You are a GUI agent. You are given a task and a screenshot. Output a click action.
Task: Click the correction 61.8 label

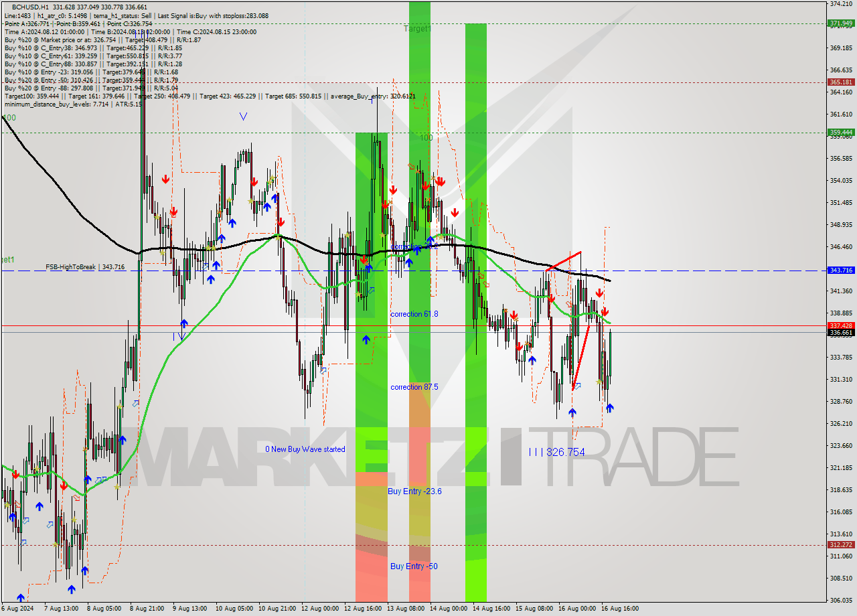(414, 314)
